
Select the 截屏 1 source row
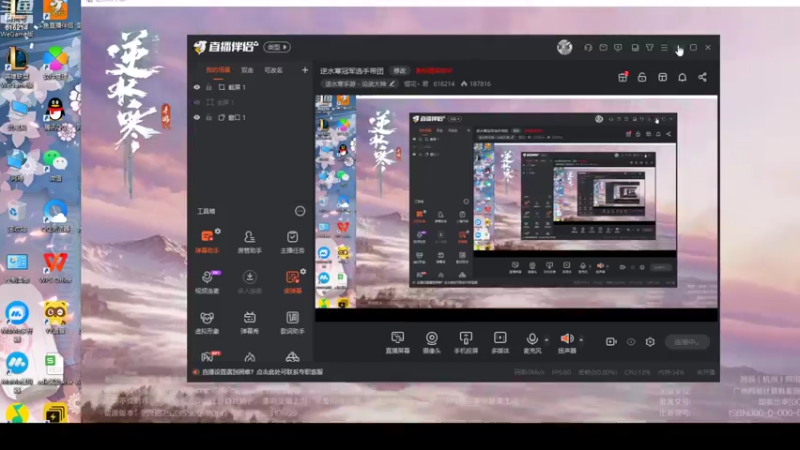(x=250, y=87)
